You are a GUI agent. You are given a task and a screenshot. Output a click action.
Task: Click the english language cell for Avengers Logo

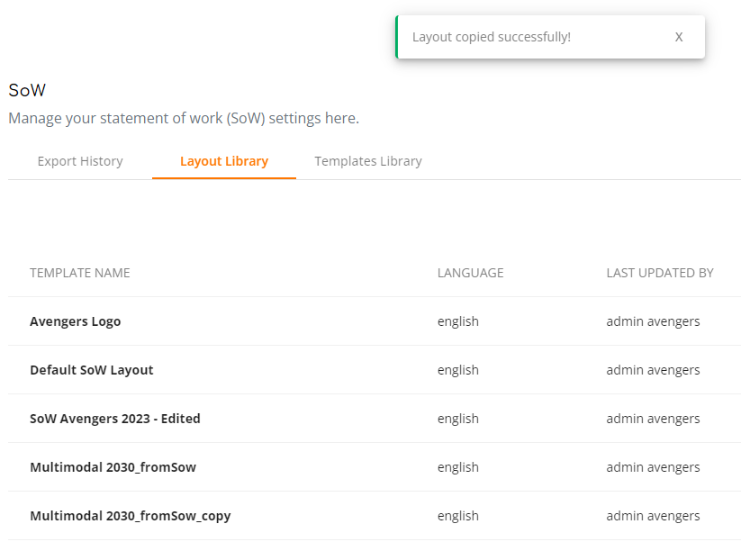click(x=458, y=321)
